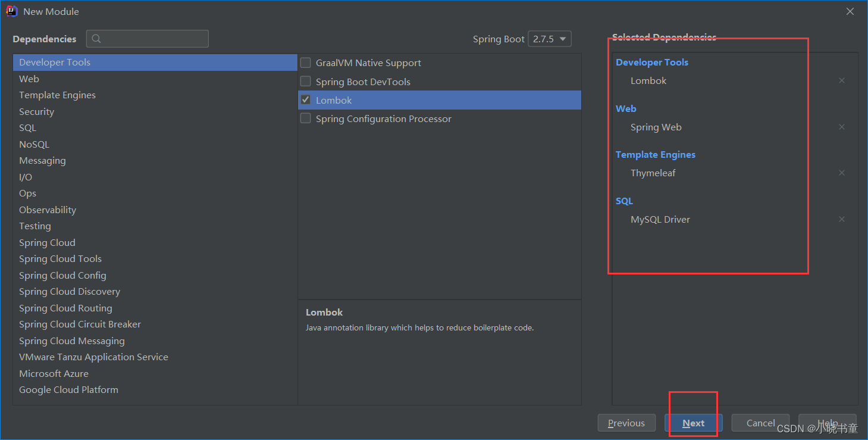Viewport: 868px width, 440px height.
Task: Select the Testing category
Action: [x=155, y=226]
